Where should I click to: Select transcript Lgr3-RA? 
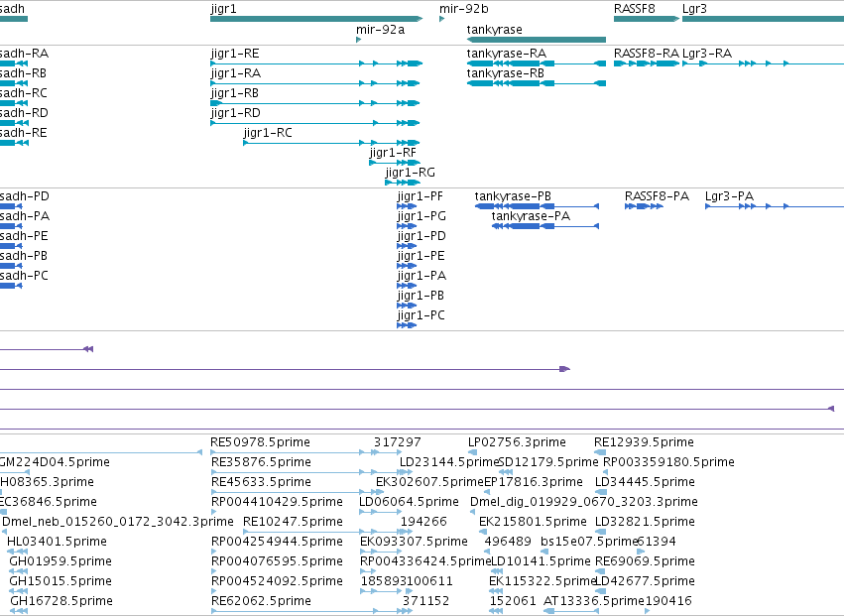click(763, 63)
